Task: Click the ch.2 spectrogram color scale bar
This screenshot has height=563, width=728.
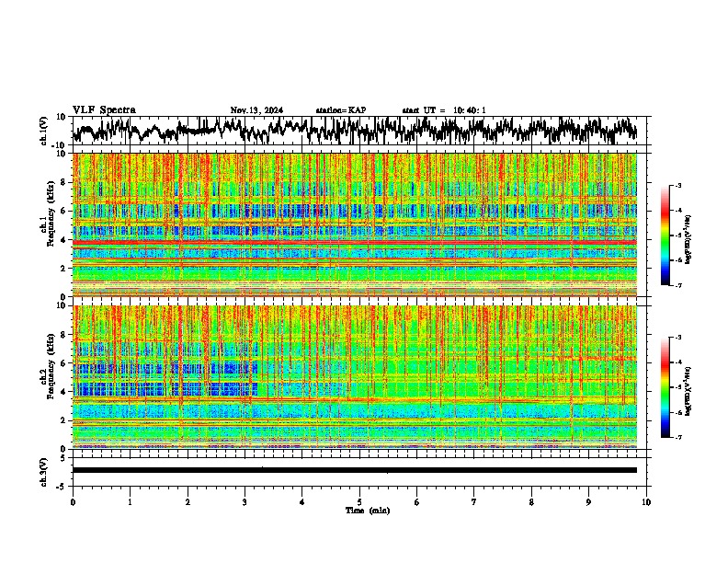Action: [665, 387]
